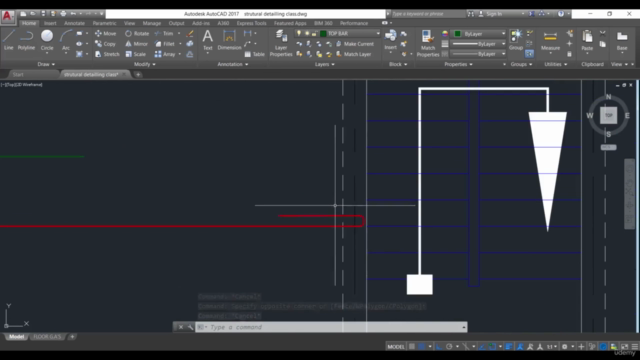
Task: Select the Circle tool
Action: (x=47, y=40)
